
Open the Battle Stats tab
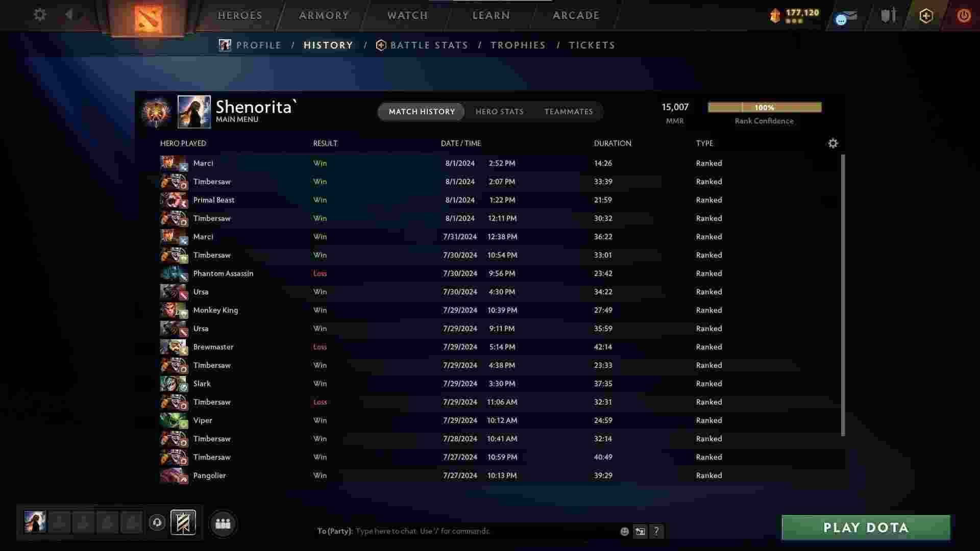[x=429, y=45]
